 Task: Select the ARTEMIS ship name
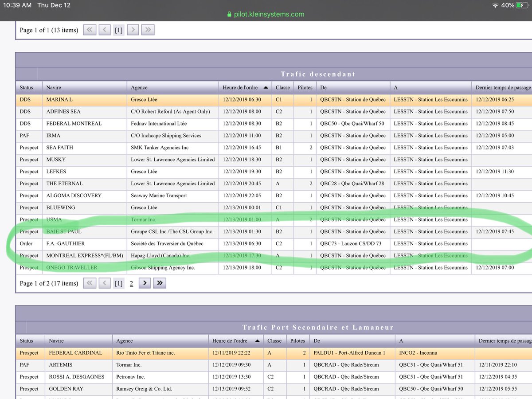click(x=61, y=365)
